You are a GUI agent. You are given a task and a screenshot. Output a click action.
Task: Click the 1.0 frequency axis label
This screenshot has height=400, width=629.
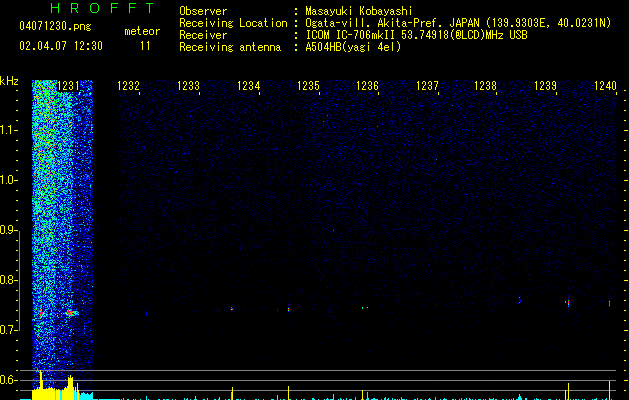(x=7, y=180)
